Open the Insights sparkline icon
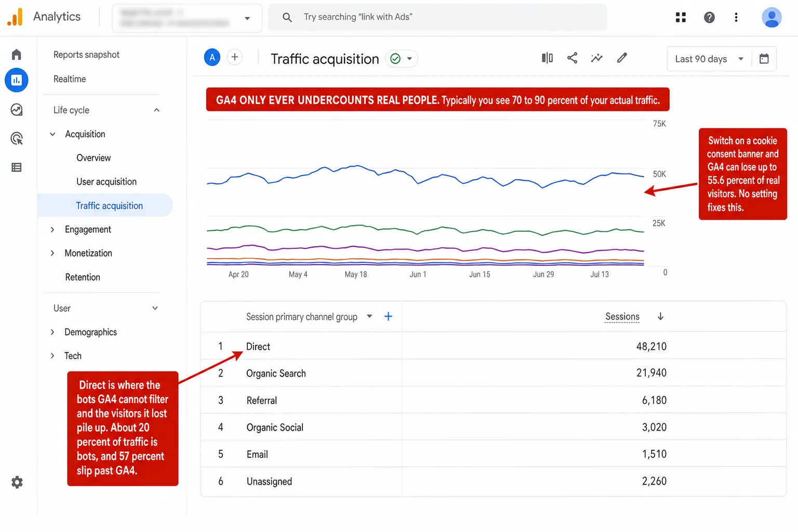Viewport: 798px width, 532px height. (x=597, y=58)
